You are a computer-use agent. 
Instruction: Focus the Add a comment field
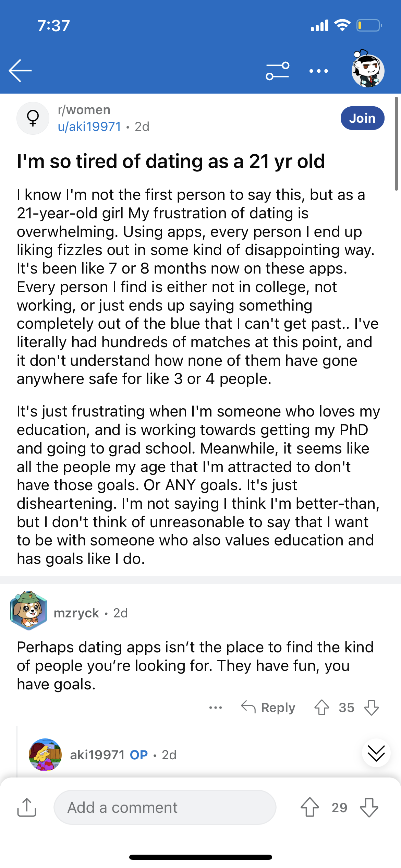pos(165,807)
